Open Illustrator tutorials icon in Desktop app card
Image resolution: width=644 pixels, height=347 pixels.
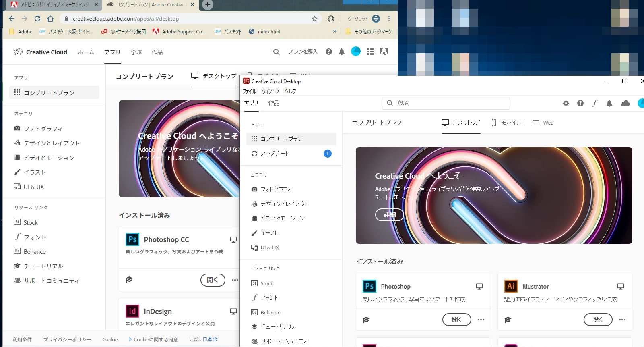508,320
